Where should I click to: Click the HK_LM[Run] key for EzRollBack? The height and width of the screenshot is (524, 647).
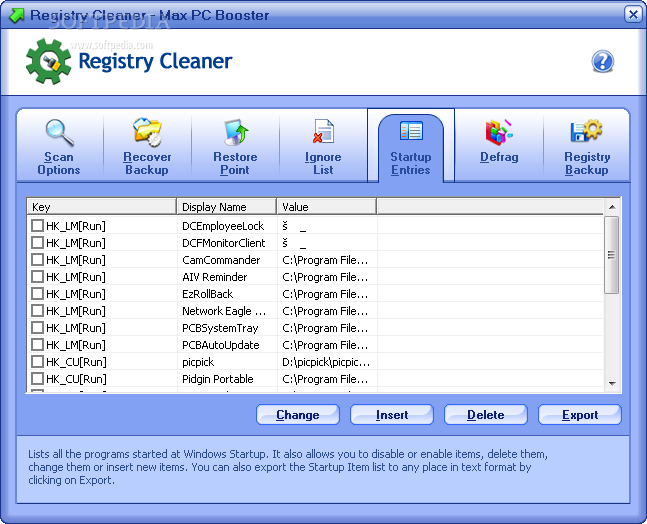(76, 294)
